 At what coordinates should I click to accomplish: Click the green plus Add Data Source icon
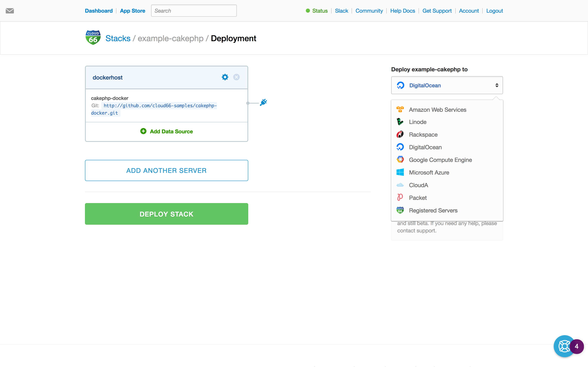coord(143,131)
